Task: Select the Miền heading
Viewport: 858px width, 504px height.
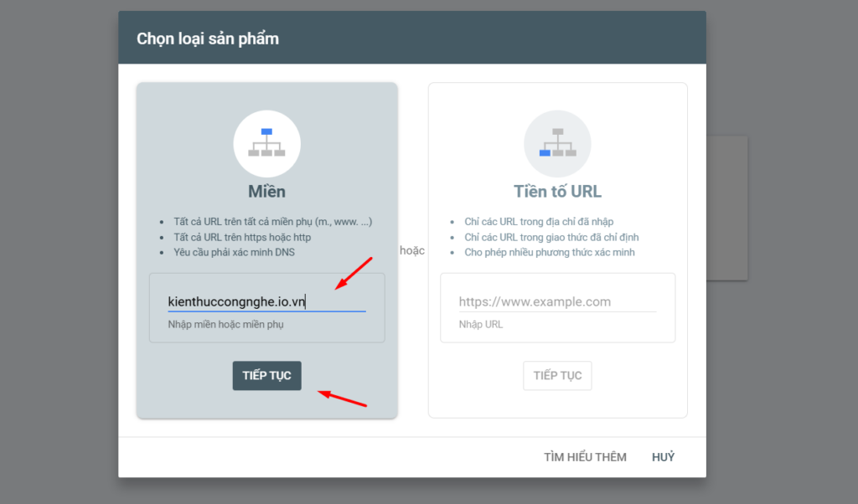Action: [x=267, y=192]
